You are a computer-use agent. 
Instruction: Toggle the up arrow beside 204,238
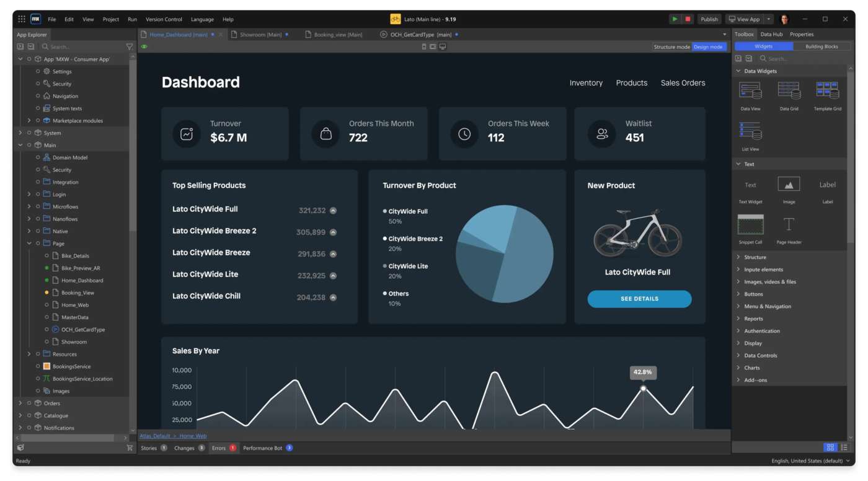333,298
